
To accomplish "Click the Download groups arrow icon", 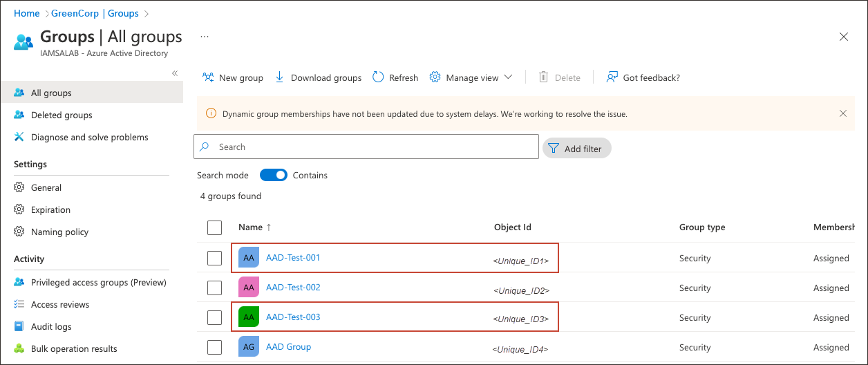I will click(x=280, y=77).
